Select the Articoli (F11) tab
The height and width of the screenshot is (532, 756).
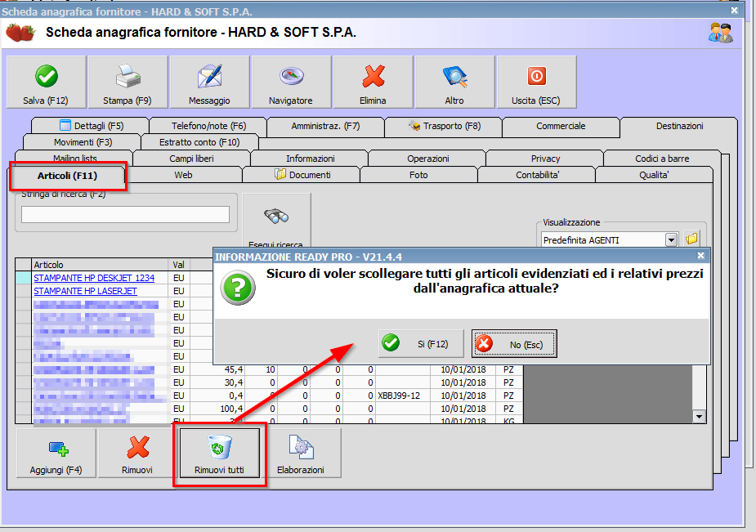click(68, 176)
